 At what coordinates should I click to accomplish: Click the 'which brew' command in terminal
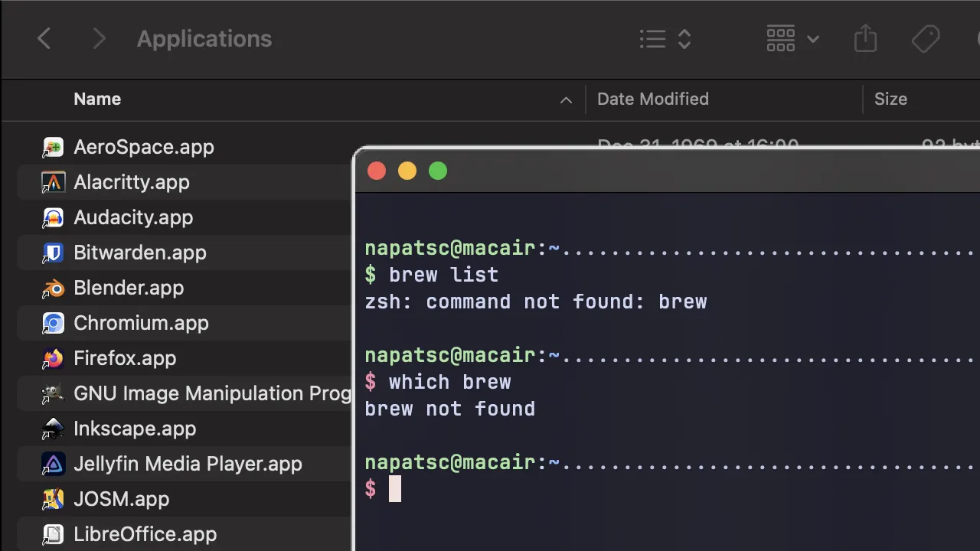click(449, 382)
